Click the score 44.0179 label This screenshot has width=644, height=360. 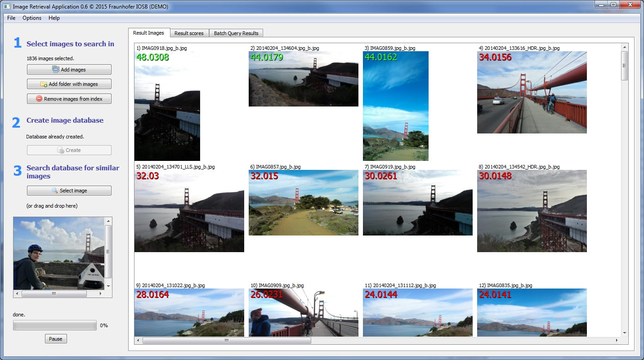[x=267, y=57]
